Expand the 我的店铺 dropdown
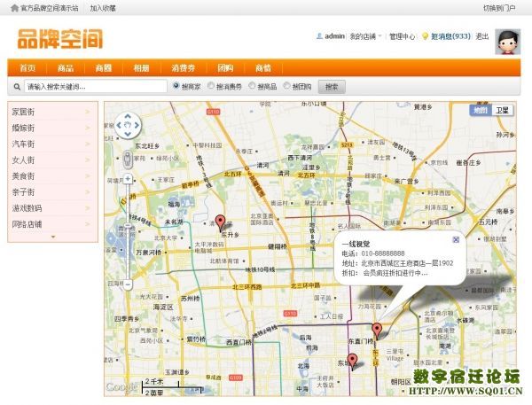The width and height of the screenshot is (532, 405). 366,36
